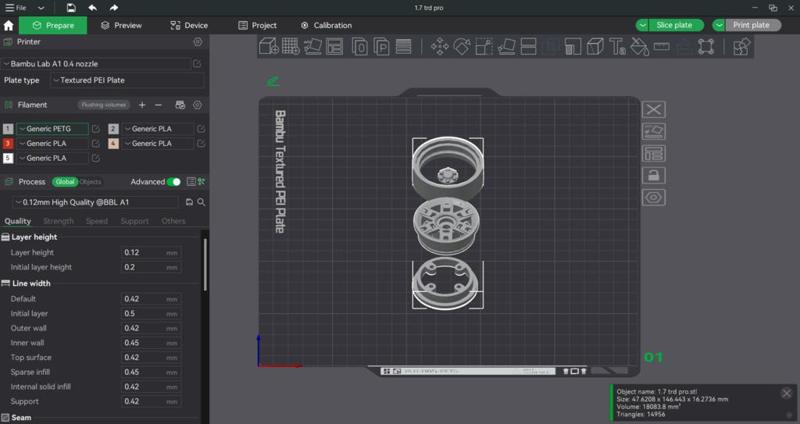Viewport: 800px width, 424px height.
Task: Click the Add model cube icon
Action: point(268,46)
